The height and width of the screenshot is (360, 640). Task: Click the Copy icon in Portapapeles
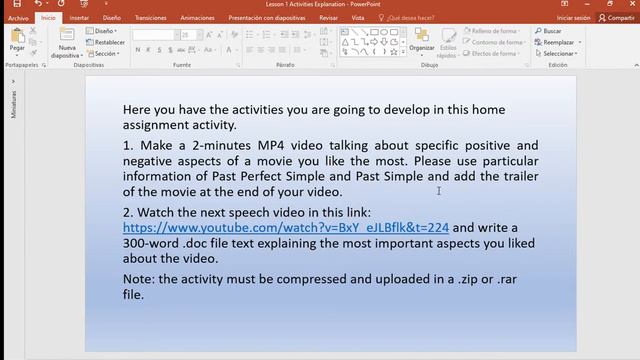(33, 42)
